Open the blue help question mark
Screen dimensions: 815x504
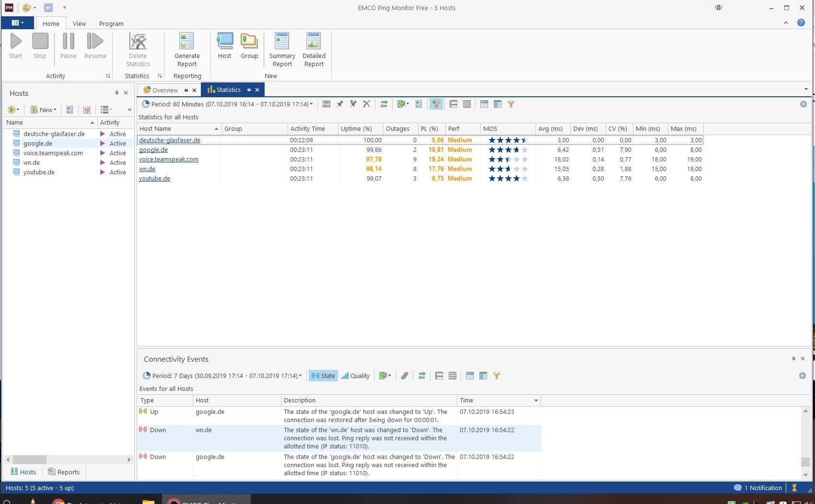[801, 23]
